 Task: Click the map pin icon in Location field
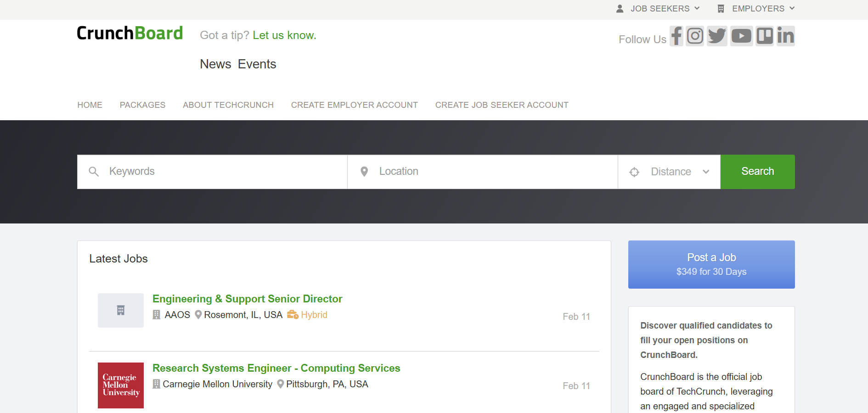(364, 172)
